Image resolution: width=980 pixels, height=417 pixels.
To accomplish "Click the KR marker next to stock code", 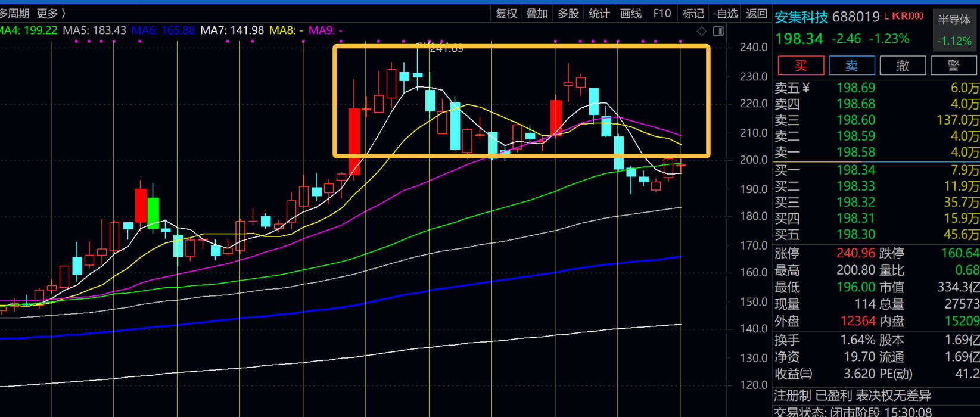I will click(900, 16).
